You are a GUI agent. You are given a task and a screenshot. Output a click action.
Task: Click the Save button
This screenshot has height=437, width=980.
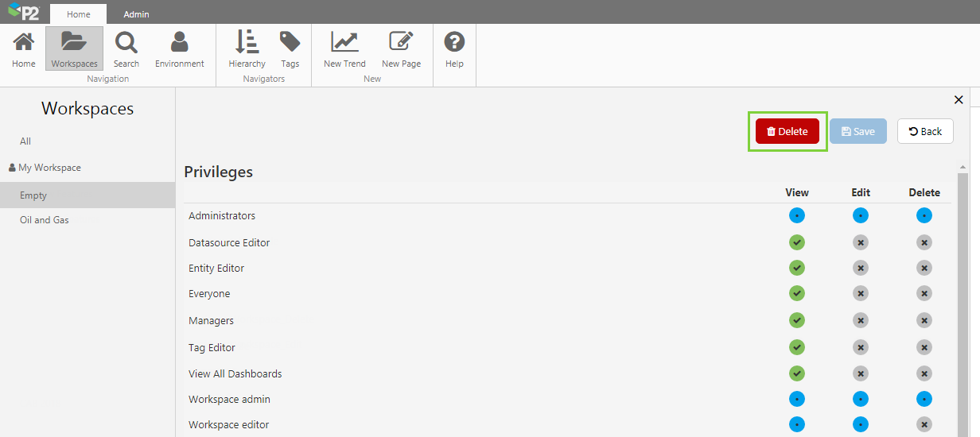(x=858, y=131)
